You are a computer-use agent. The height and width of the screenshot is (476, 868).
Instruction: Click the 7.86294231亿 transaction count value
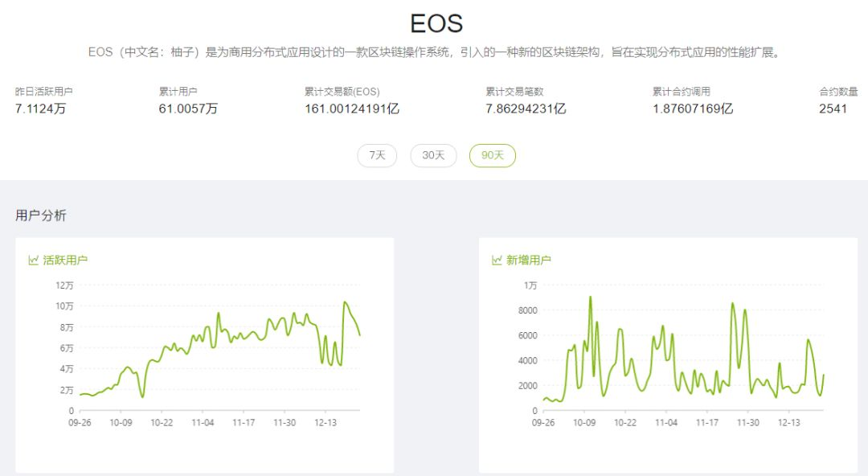pos(526,109)
